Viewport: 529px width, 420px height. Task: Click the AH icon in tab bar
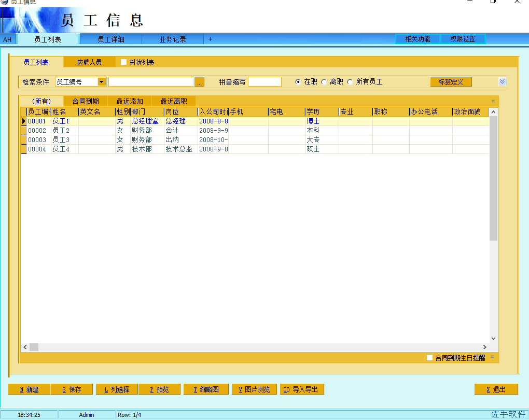tap(7, 39)
